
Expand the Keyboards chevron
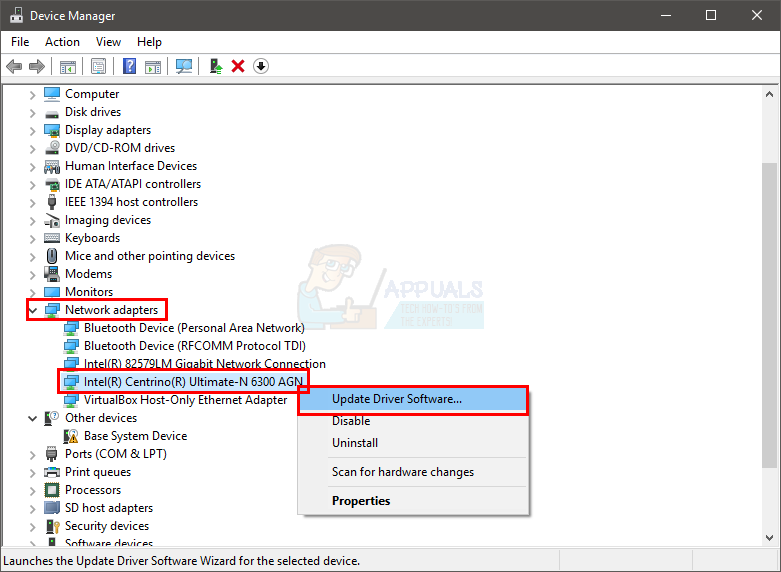[33, 239]
